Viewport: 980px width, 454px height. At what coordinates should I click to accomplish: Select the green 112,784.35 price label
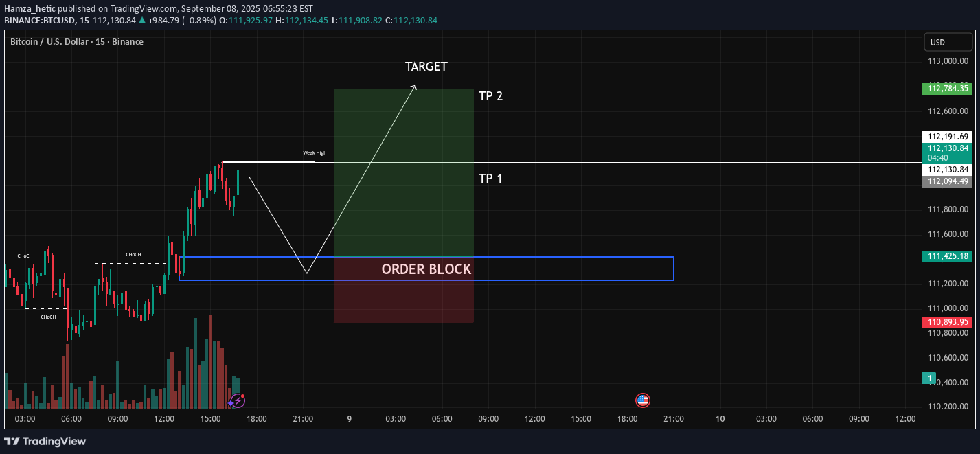coord(947,89)
